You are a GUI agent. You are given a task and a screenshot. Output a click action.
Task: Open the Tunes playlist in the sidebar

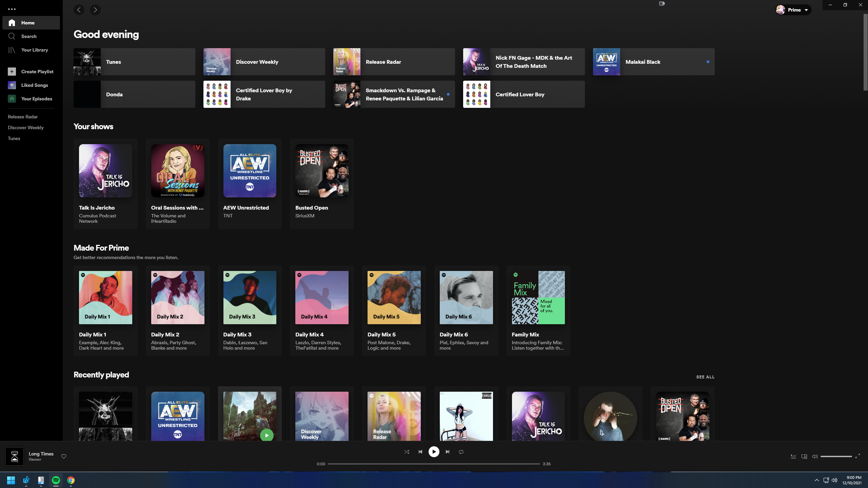[x=14, y=138]
